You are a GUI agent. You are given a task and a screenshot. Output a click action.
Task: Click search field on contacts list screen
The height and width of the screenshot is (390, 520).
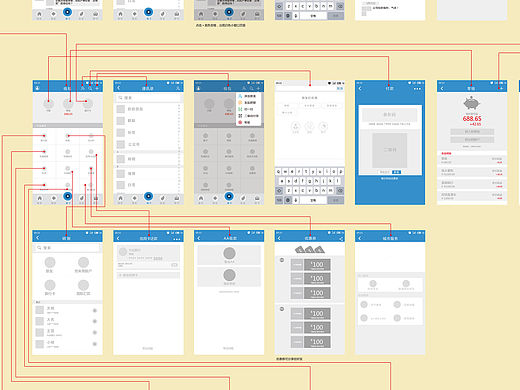[148, 98]
